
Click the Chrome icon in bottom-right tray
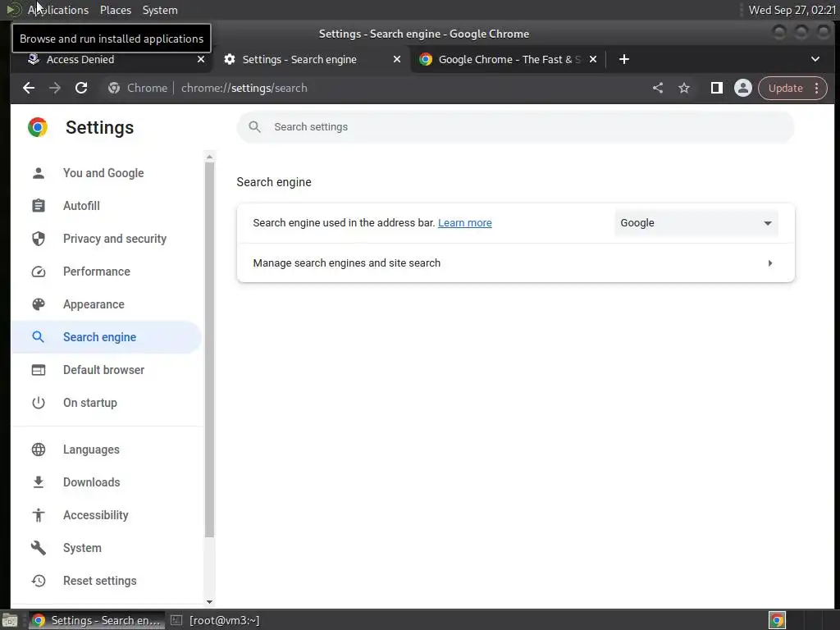tap(777, 620)
